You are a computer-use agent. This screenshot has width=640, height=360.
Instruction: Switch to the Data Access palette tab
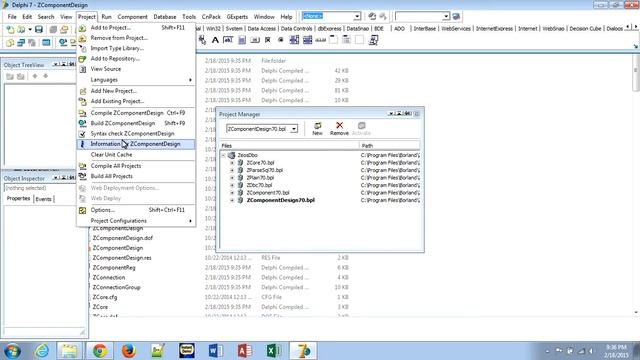tap(261, 29)
